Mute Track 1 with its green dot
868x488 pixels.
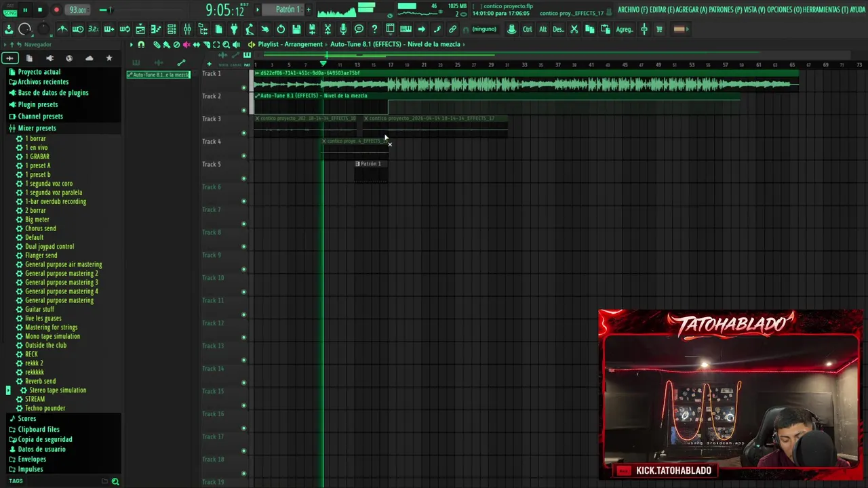(244, 87)
